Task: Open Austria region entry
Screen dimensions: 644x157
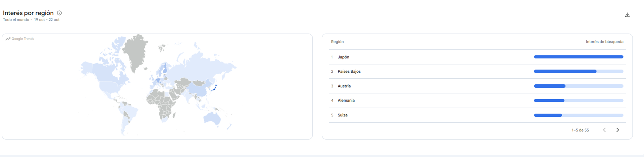Action: pos(344,86)
